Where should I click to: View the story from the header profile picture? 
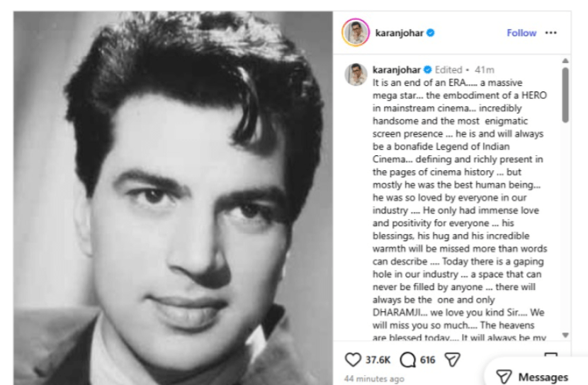coord(356,33)
